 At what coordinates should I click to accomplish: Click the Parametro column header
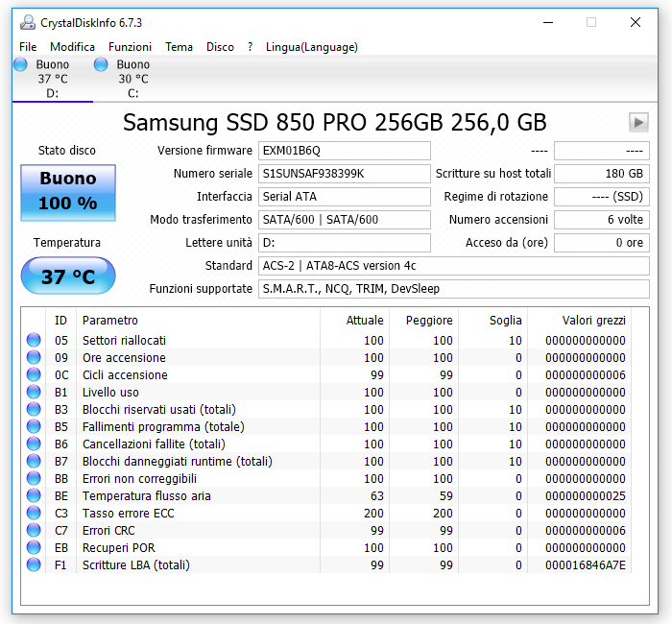click(x=198, y=320)
